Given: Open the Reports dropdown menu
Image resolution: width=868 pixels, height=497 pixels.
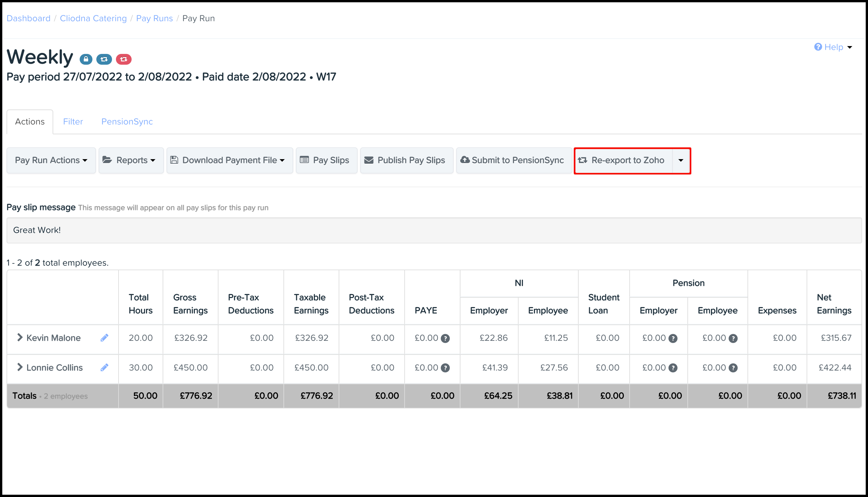Looking at the screenshot, I should [x=131, y=160].
